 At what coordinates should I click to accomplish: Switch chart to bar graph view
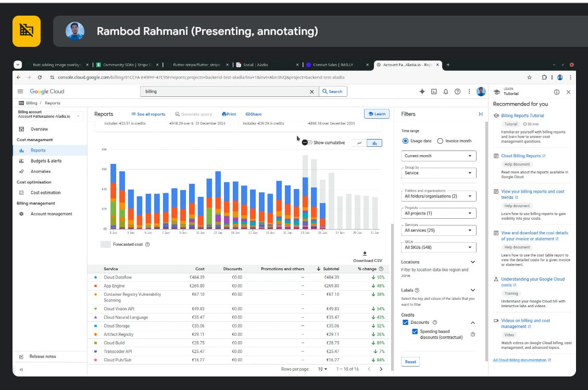(374, 143)
